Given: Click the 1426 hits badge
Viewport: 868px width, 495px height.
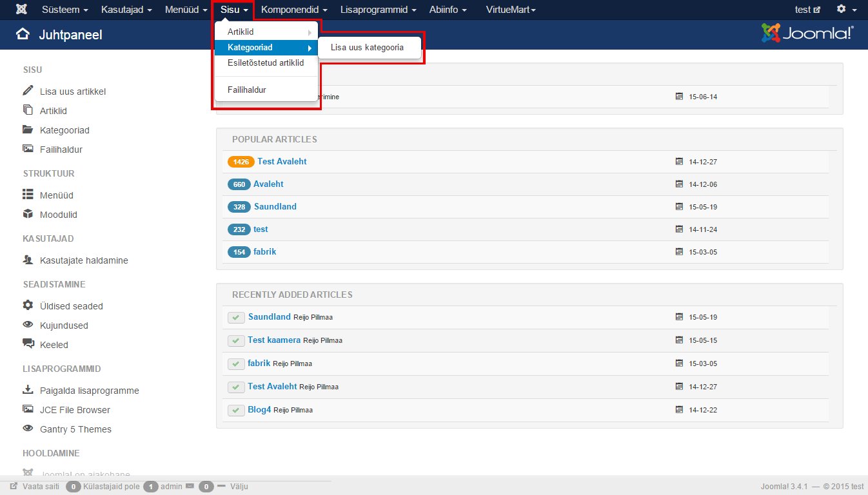Looking at the screenshot, I should [241, 162].
